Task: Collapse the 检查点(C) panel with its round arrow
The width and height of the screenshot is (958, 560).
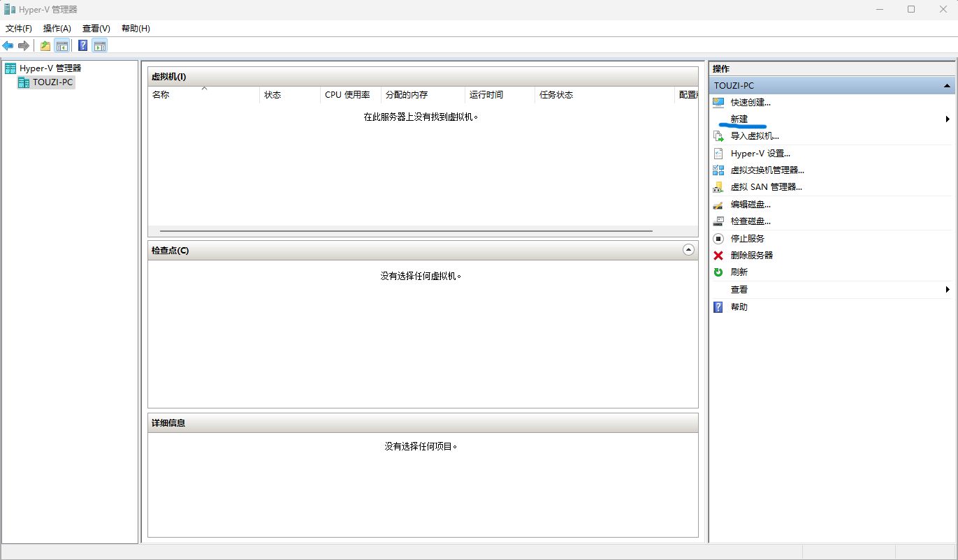Action: coord(688,250)
